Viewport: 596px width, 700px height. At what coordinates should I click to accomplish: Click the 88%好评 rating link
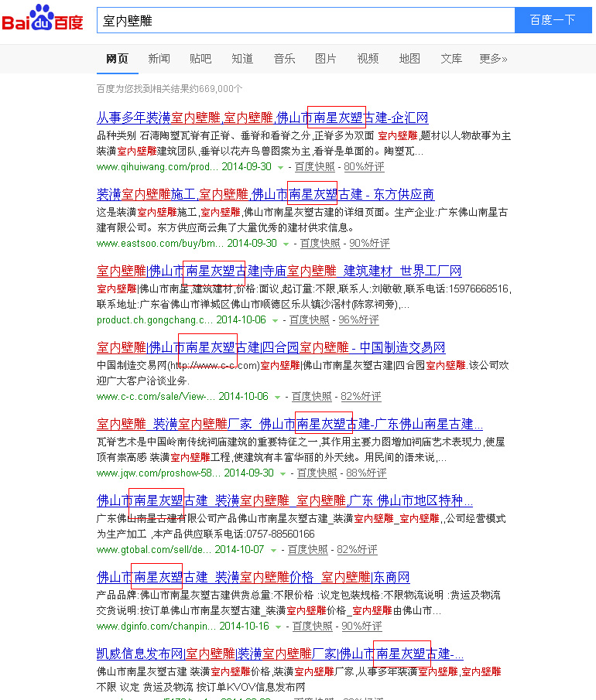366,473
